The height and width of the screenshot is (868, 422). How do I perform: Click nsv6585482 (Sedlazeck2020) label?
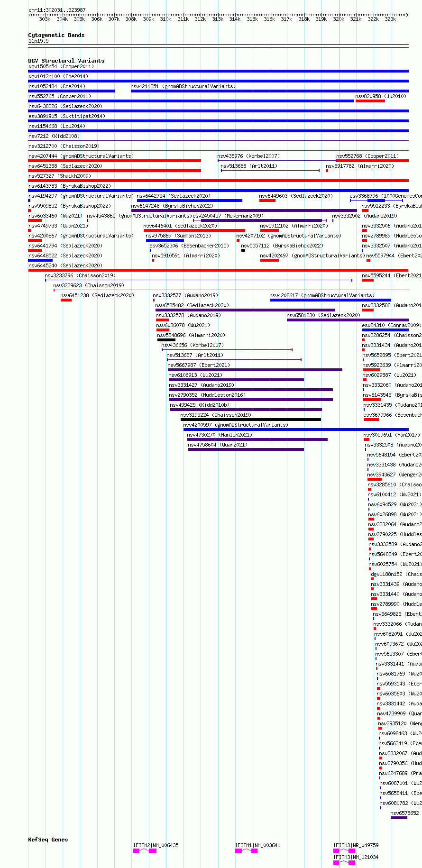(x=192, y=305)
